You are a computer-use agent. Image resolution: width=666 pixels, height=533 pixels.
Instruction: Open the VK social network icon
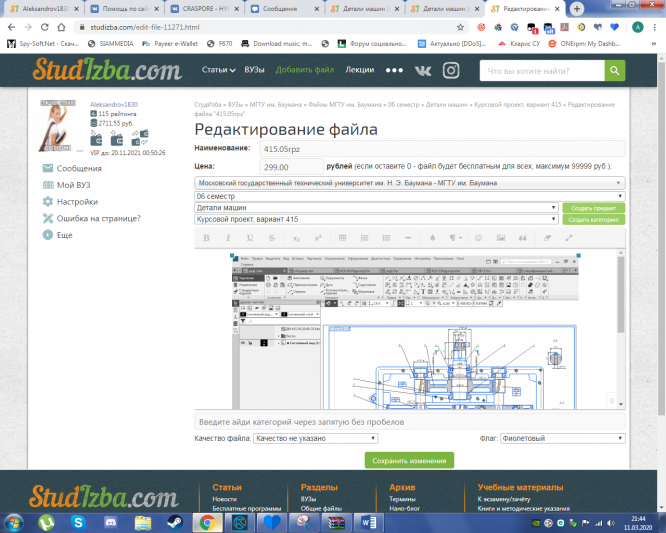click(x=423, y=71)
